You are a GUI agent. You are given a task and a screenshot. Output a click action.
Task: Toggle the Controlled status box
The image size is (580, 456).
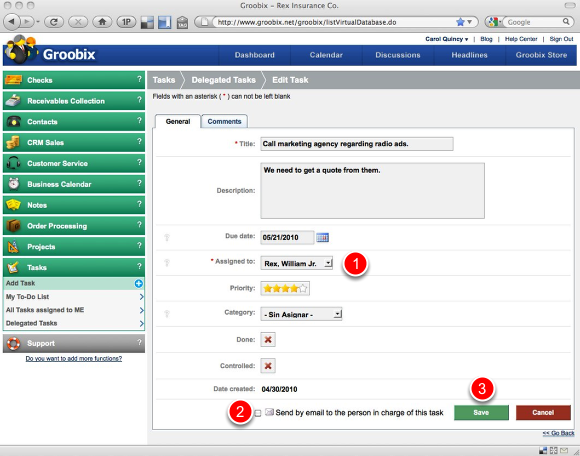click(268, 366)
